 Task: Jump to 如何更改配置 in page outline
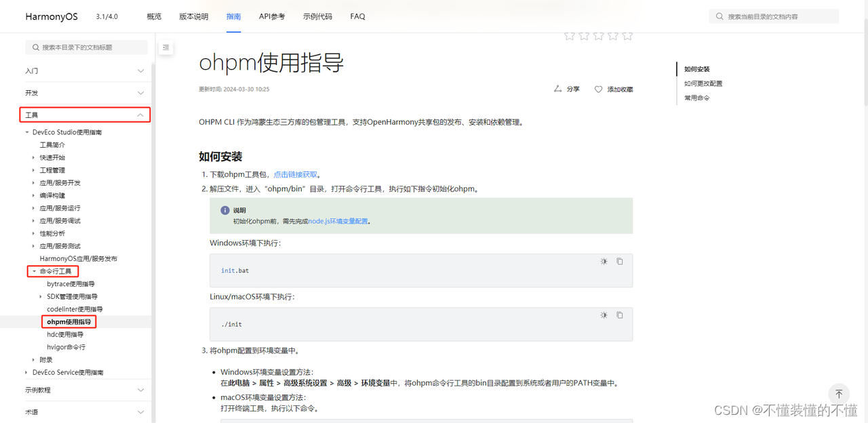tap(703, 83)
